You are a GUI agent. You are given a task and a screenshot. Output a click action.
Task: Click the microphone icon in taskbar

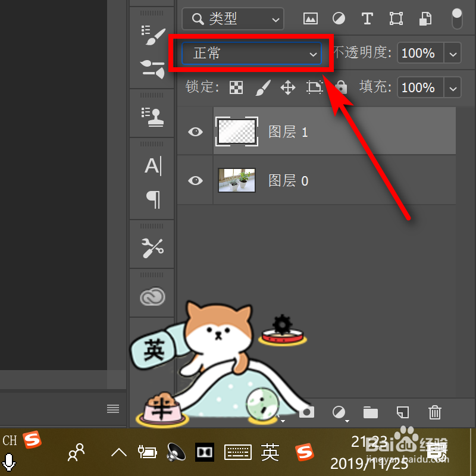click(9, 462)
